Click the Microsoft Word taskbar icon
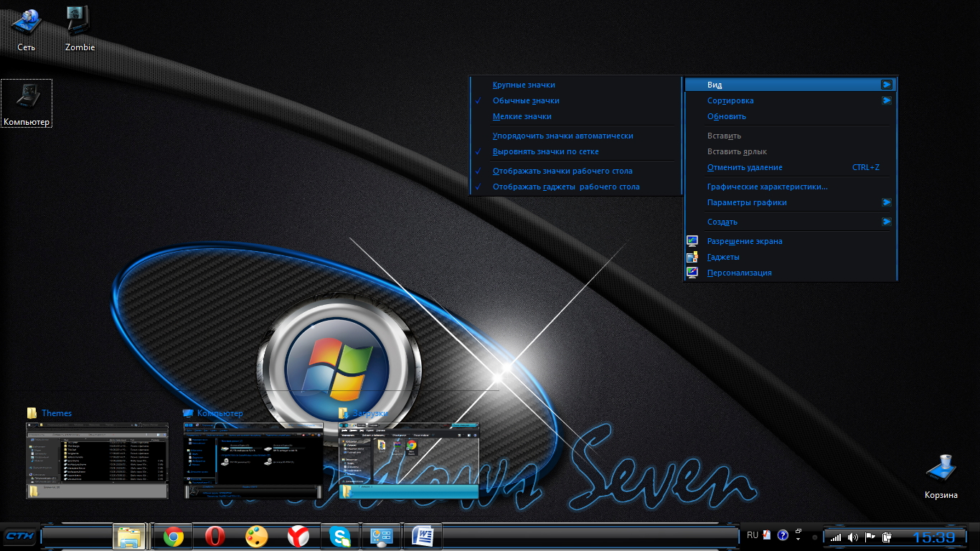This screenshot has width=980, height=551. [423, 537]
